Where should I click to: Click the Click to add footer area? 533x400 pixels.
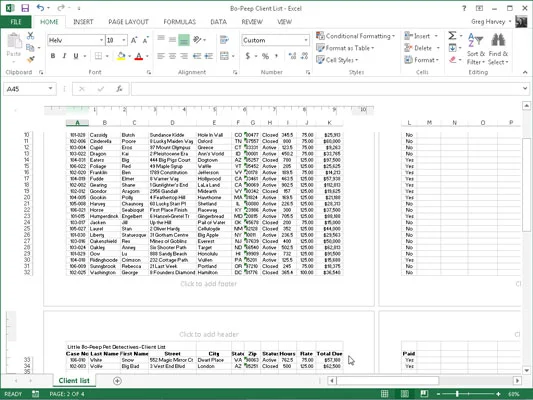(x=209, y=284)
